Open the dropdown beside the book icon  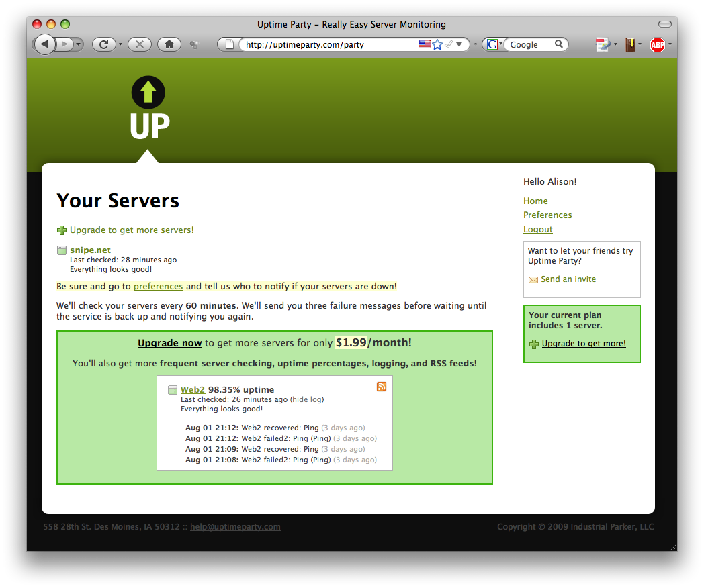pyautogui.click(x=640, y=44)
